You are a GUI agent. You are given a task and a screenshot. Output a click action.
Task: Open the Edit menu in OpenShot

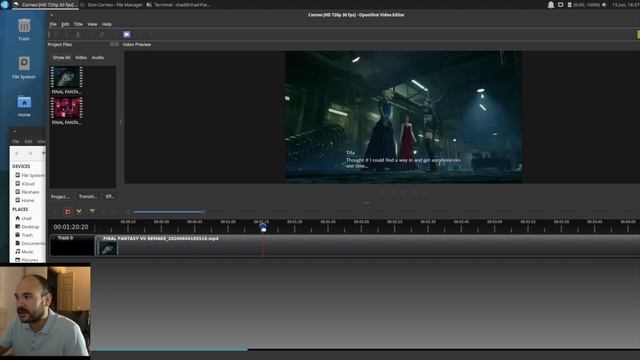(65, 24)
